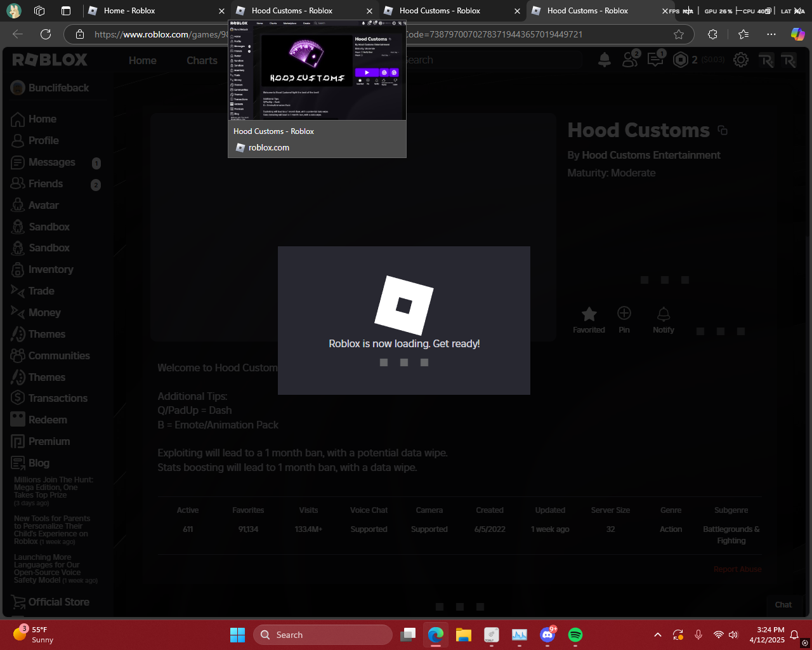This screenshot has height=650, width=812.
Task: Open the messages icon in Roblox header
Action: (x=655, y=59)
